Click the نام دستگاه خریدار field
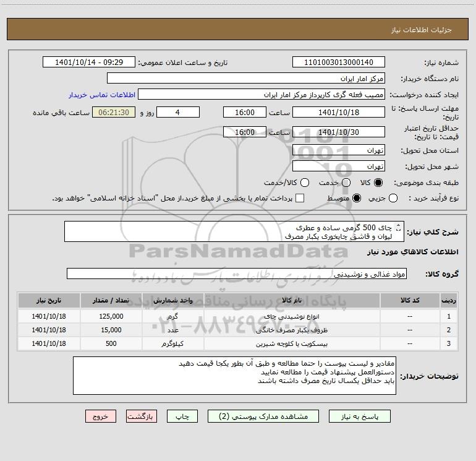The height and width of the screenshot is (461, 476). click(x=246, y=79)
